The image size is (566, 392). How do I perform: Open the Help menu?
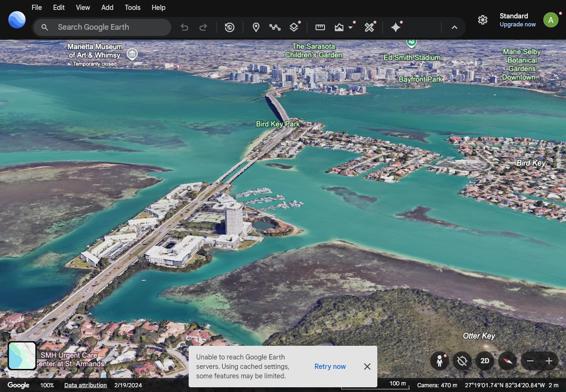pyautogui.click(x=158, y=8)
